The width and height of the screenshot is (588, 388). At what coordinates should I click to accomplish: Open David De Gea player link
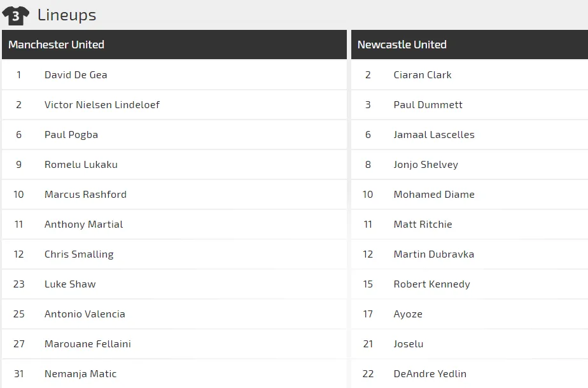(x=76, y=74)
